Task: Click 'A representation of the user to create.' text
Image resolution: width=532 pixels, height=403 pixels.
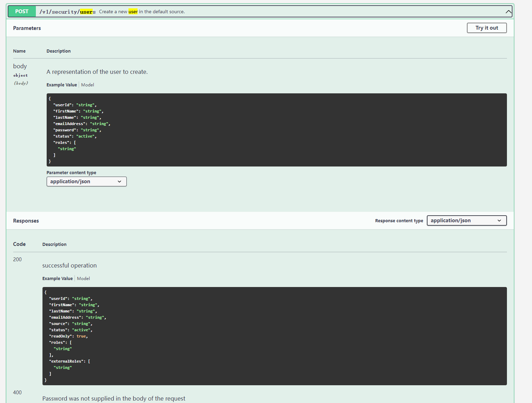Action: (x=97, y=72)
